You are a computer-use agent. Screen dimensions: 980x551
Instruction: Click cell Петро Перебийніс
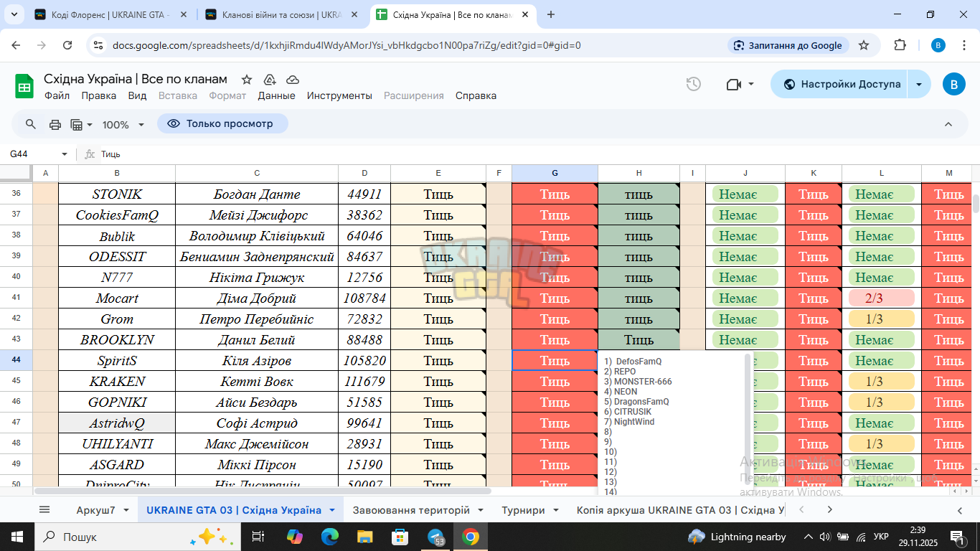point(257,319)
